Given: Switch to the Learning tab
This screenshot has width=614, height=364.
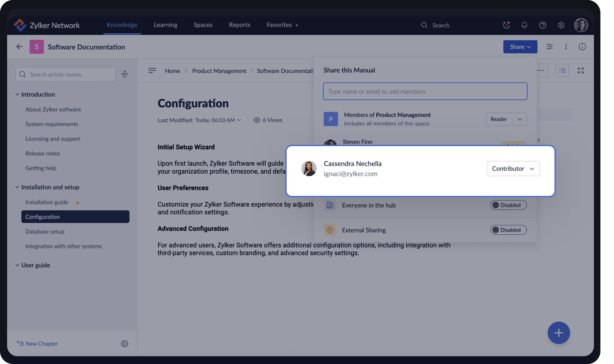Looking at the screenshot, I should click(x=165, y=25).
